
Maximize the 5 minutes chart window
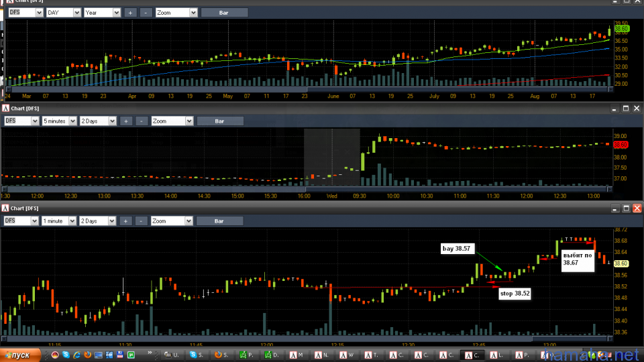click(625, 109)
